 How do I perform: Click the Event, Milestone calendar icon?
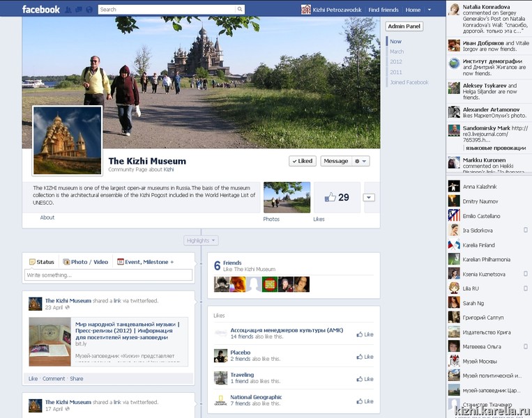tap(120, 262)
